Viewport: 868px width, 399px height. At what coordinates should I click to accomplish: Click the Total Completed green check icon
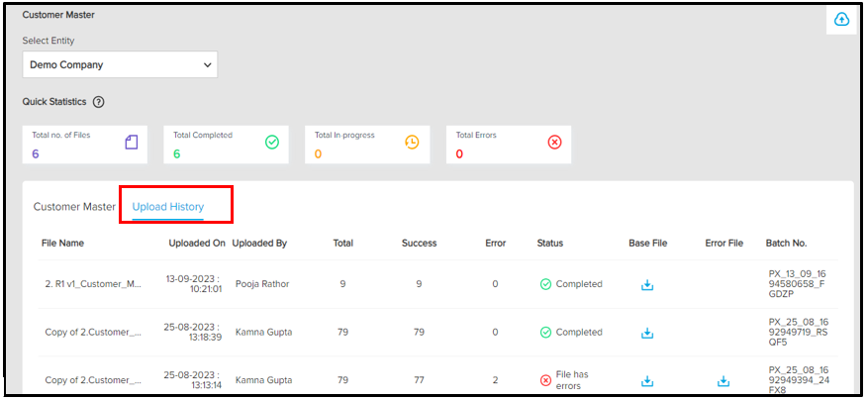tap(272, 143)
